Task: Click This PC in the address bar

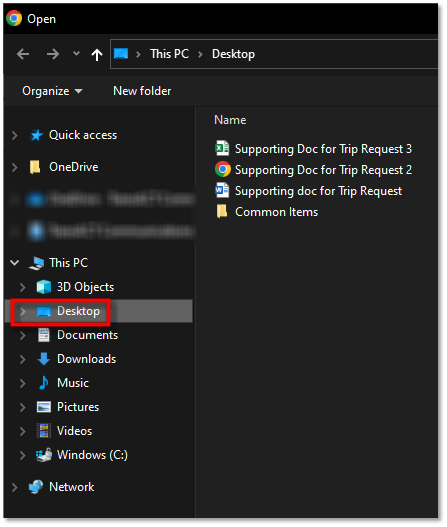Action: click(x=169, y=54)
